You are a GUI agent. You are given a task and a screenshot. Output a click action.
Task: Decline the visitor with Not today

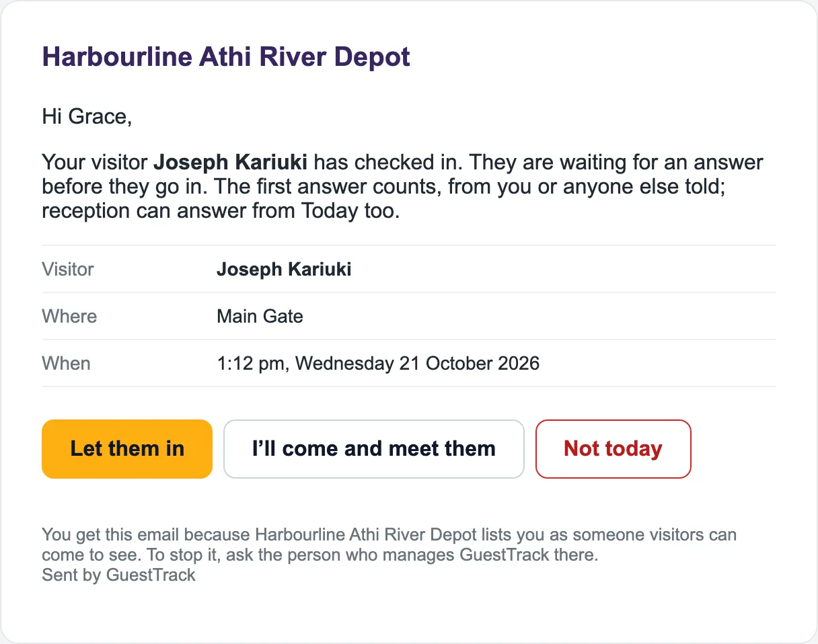click(613, 449)
